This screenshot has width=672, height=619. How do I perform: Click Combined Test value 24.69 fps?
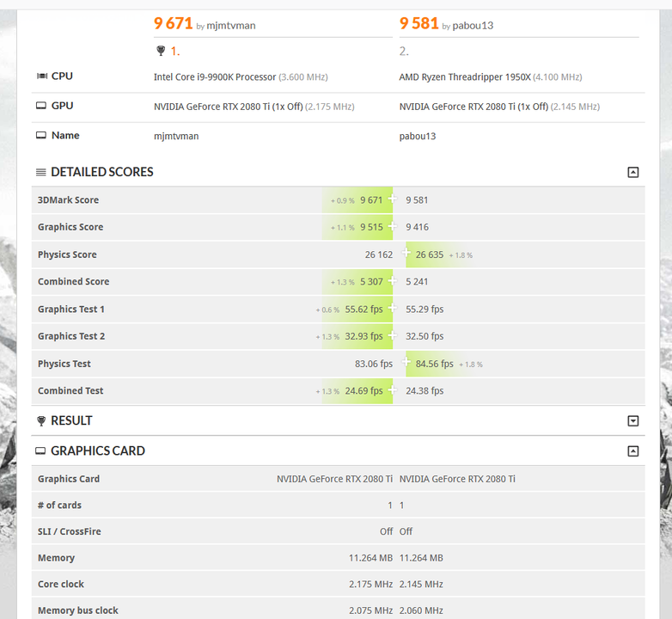(363, 391)
